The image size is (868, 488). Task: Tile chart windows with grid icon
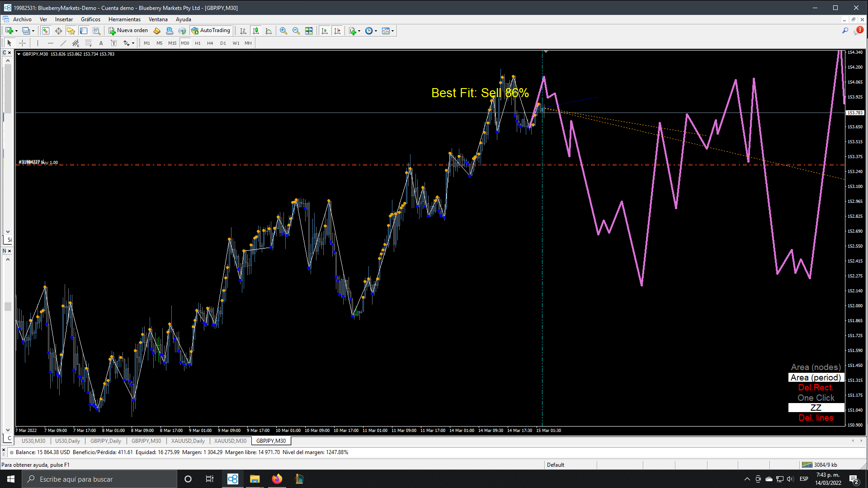click(x=309, y=31)
